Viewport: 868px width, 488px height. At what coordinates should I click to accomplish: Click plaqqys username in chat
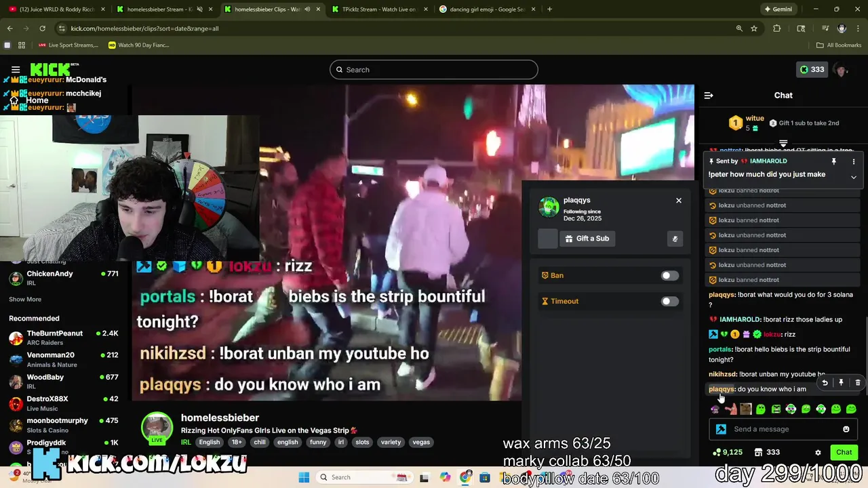click(x=722, y=389)
